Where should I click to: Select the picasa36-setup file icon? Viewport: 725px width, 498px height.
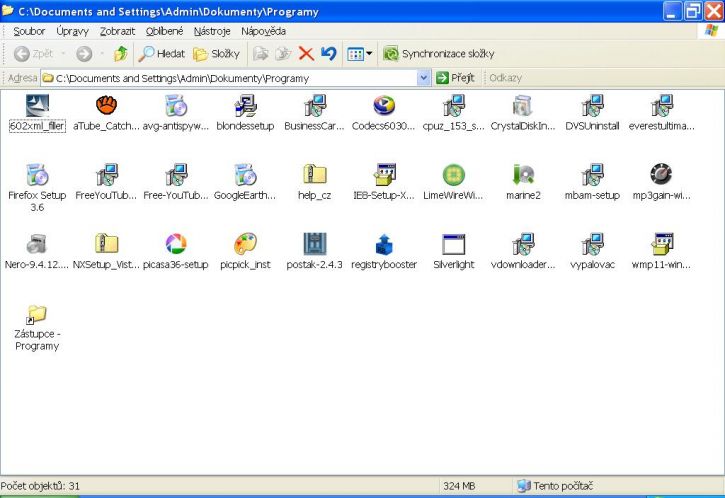pos(176,244)
